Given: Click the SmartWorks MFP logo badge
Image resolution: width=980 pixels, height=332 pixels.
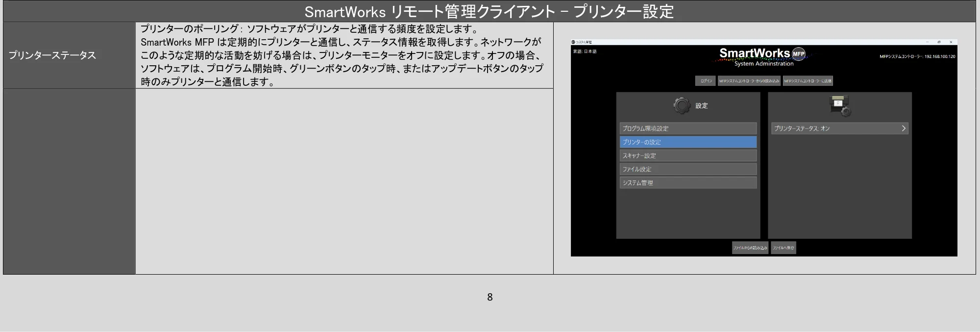Looking at the screenshot, I should 799,54.
